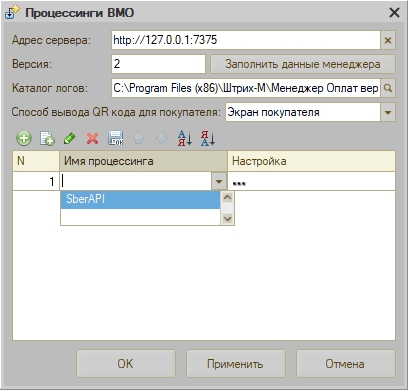Sort the table ascending A-Я
The width and height of the screenshot is (408, 390).
tap(185, 138)
